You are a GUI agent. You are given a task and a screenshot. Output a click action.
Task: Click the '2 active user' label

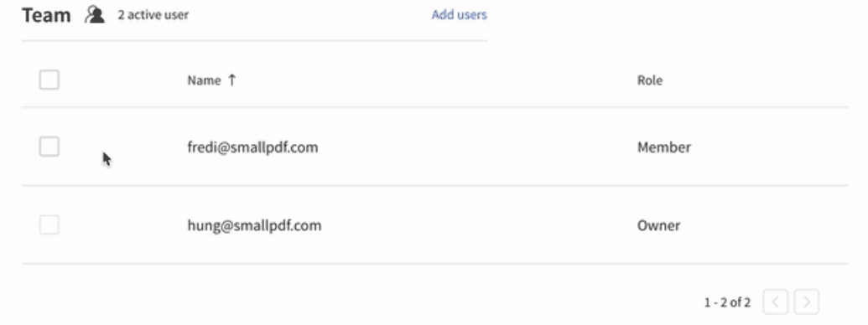pyautogui.click(x=153, y=15)
